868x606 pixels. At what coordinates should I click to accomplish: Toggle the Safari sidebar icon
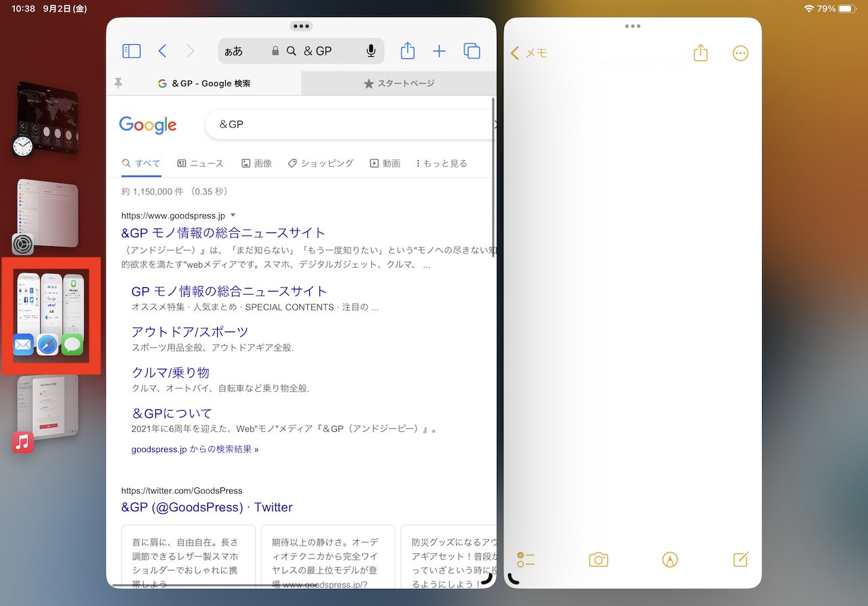coord(131,51)
